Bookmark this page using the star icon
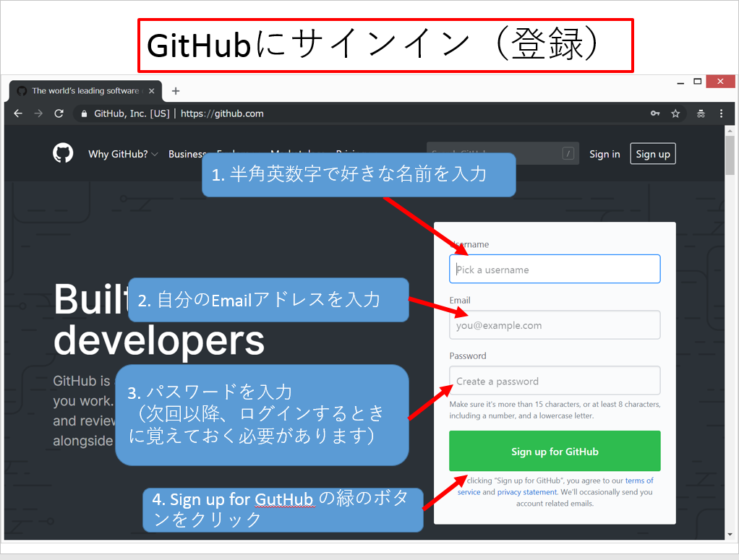739x560 pixels. pos(675,113)
